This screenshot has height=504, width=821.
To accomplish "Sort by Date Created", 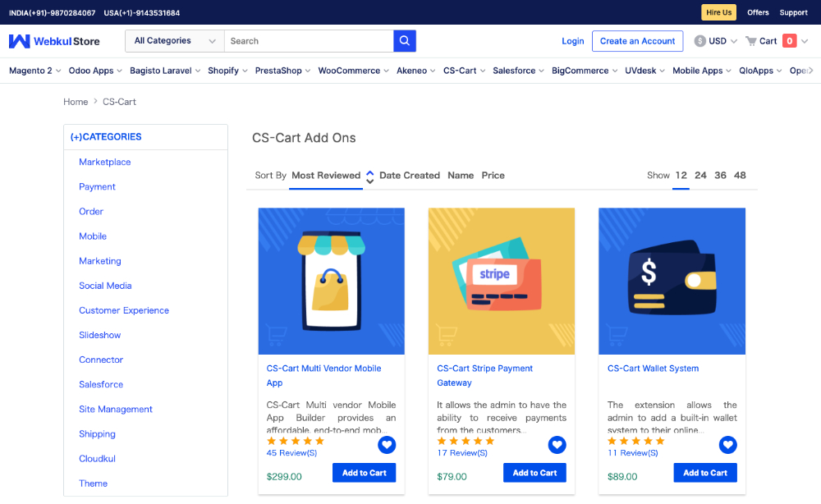I will pyautogui.click(x=410, y=176).
